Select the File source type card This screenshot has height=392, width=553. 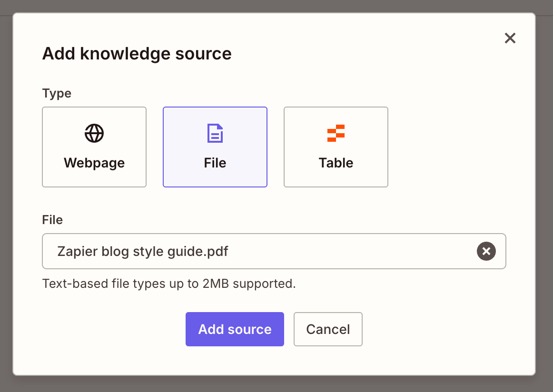coord(215,147)
